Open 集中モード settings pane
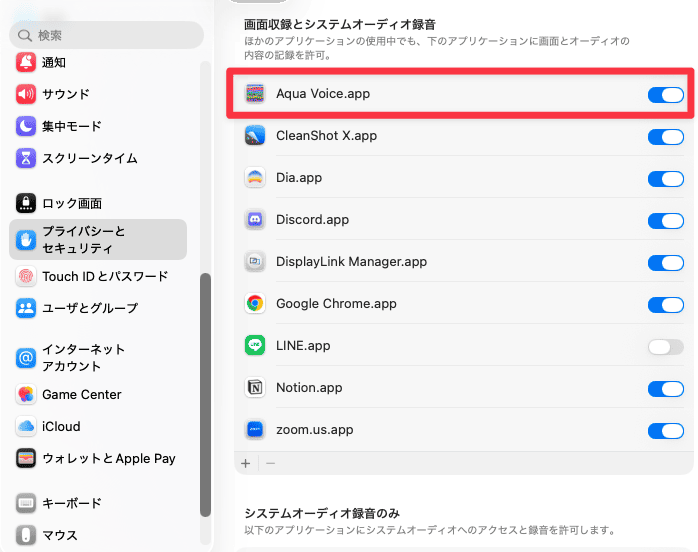Screen dimensions: 698x552 72,126
